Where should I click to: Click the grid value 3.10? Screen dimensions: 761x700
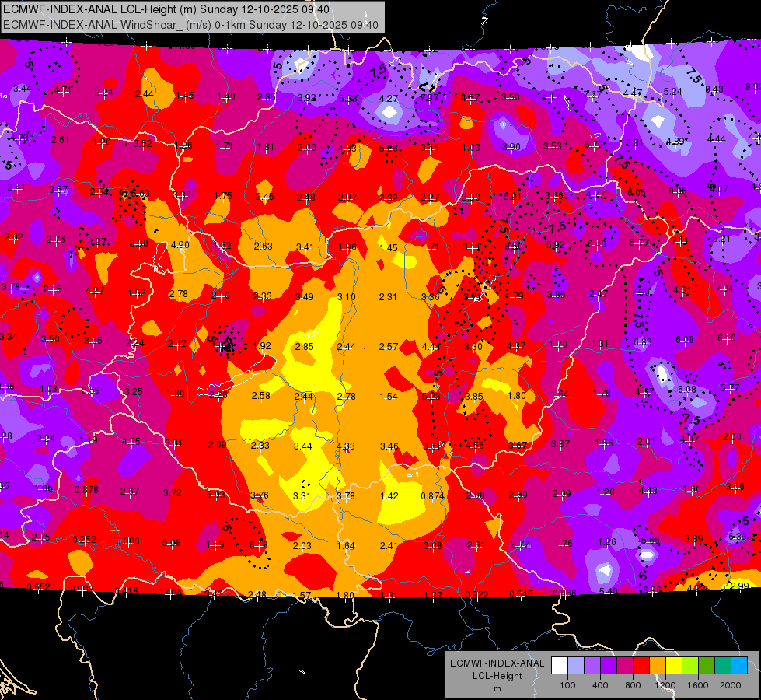pos(347,296)
